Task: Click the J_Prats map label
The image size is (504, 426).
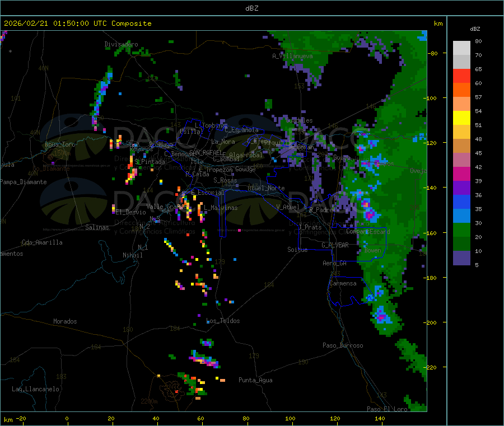Action: [x=310, y=227]
